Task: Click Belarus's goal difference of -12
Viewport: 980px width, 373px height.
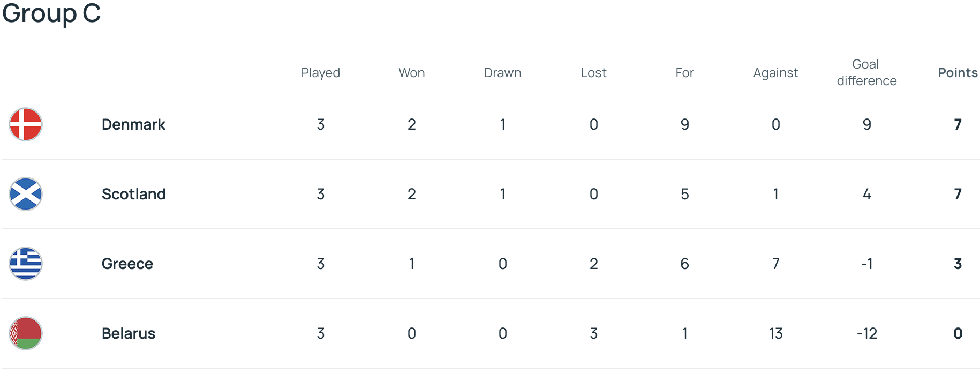Action: [x=866, y=333]
